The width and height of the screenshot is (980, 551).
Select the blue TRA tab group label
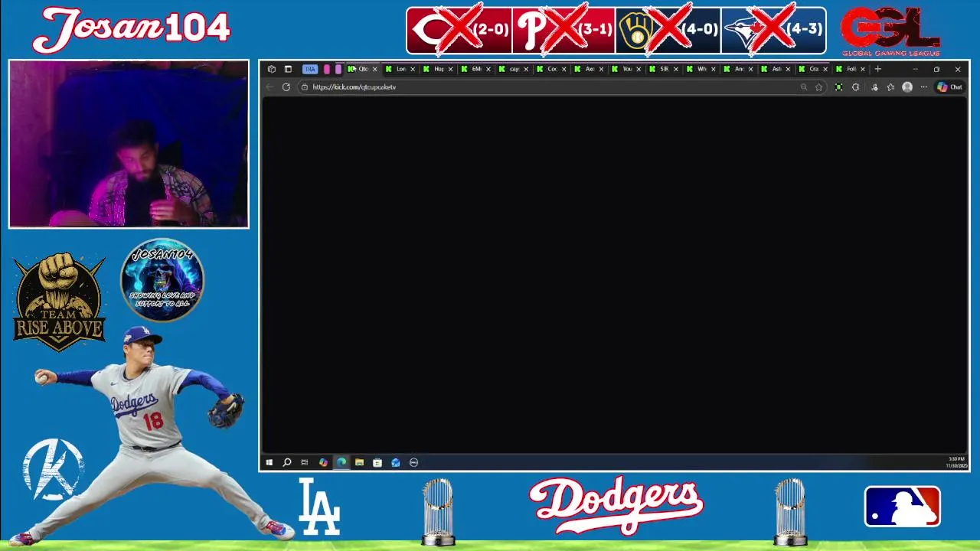(x=310, y=69)
